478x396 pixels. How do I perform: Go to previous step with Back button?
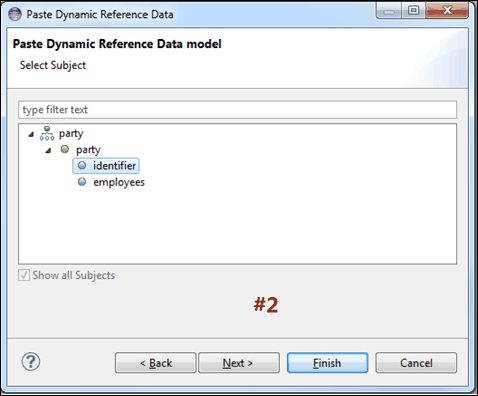156,363
